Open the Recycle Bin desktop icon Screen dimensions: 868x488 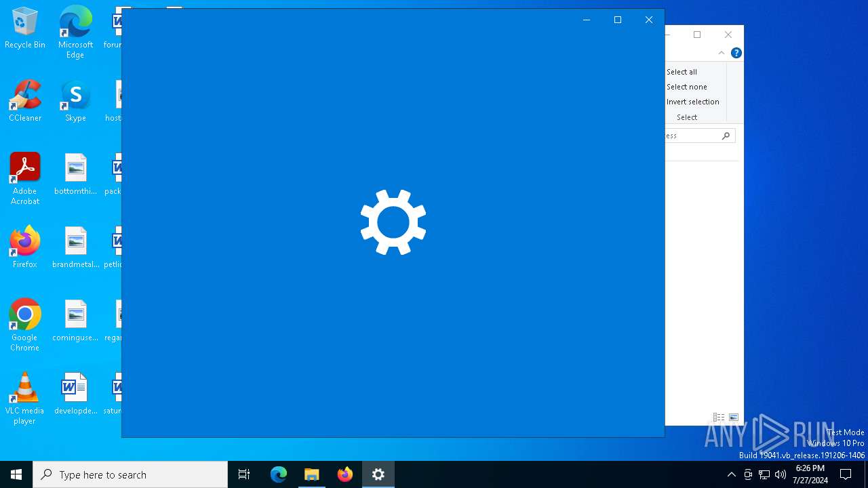pyautogui.click(x=25, y=28)
